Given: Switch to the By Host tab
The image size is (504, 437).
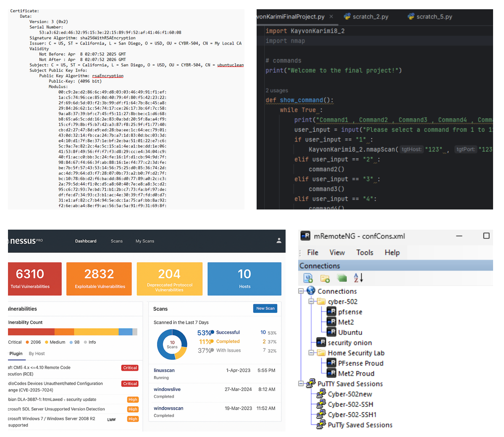Looking at the screenshot, I should point(37,353).
